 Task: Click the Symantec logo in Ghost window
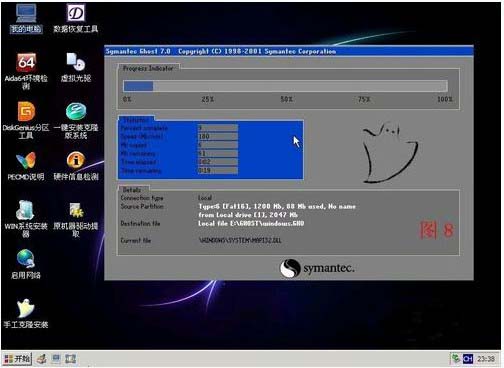317,268
